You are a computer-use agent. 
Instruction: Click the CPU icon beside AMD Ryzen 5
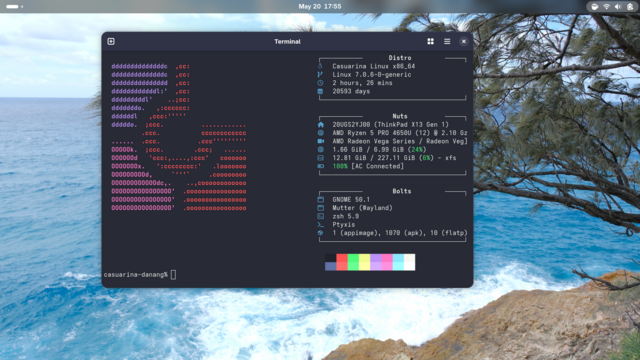(321, 133)
